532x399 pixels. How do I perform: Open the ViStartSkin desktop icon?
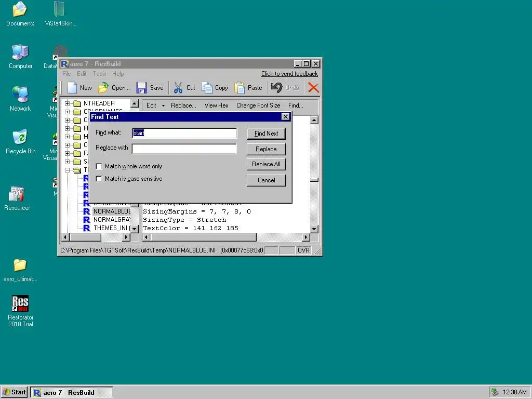pyautogui.click(x=59, y=9)
